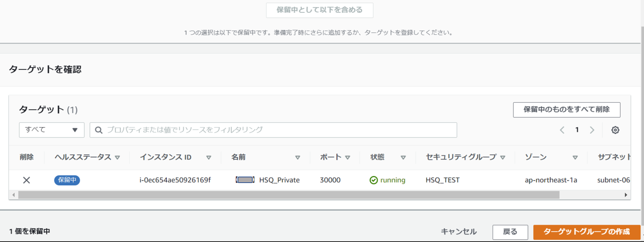Click the ターゲットを確認 heading

tap(45, 70)
